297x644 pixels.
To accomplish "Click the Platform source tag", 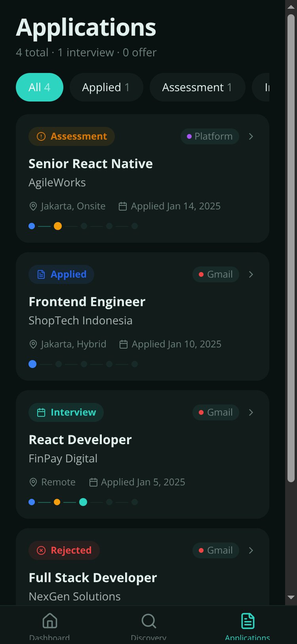I will 210,136.
